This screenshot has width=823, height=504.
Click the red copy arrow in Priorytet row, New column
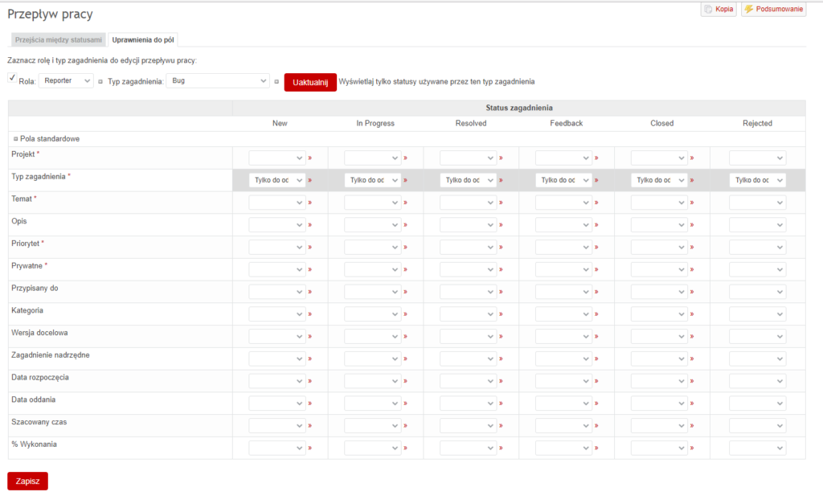coord(309,248)
